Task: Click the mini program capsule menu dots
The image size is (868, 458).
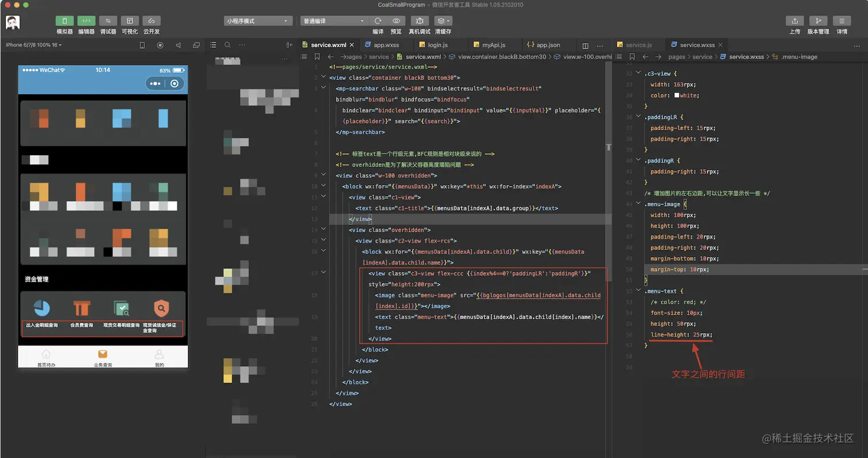Action: pyautogui.click(x=155, y=83)
